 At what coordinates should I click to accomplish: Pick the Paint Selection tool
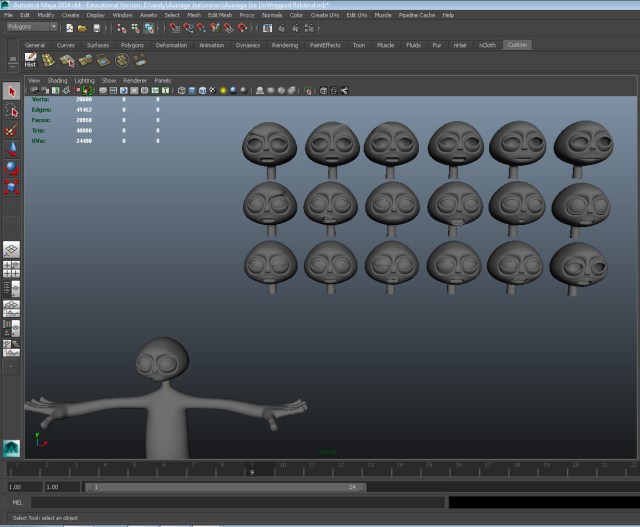pyautogui.click(x=12, y=130)
